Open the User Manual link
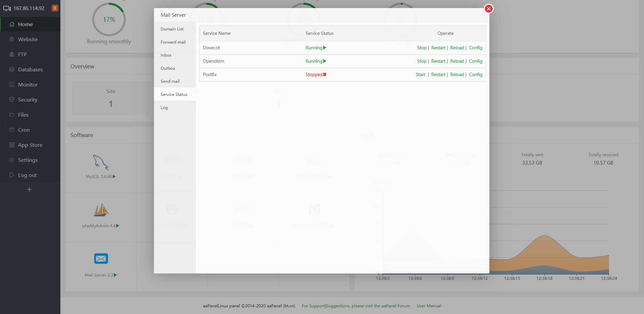Image resolution: width=644 pixels, height=314 pixels. (x=429, y=306)
